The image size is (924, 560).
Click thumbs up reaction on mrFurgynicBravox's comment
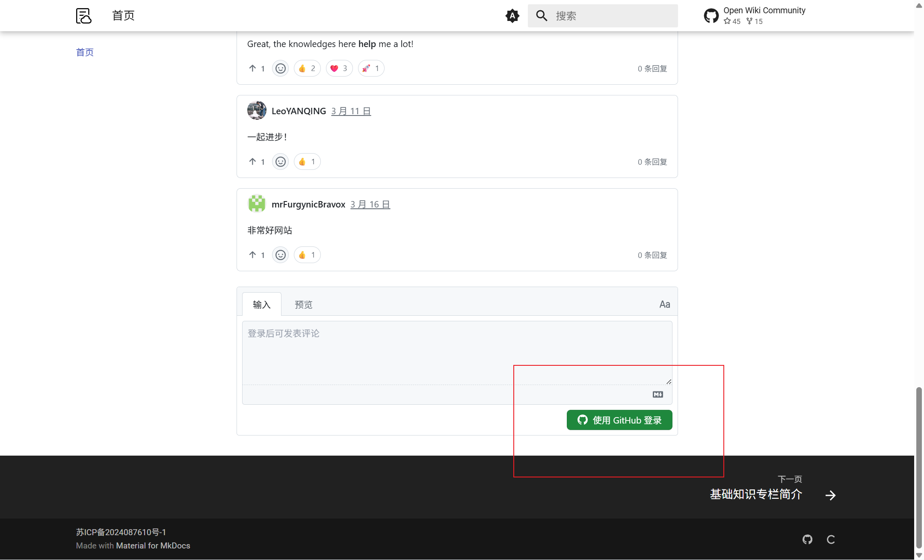[307, 255]
